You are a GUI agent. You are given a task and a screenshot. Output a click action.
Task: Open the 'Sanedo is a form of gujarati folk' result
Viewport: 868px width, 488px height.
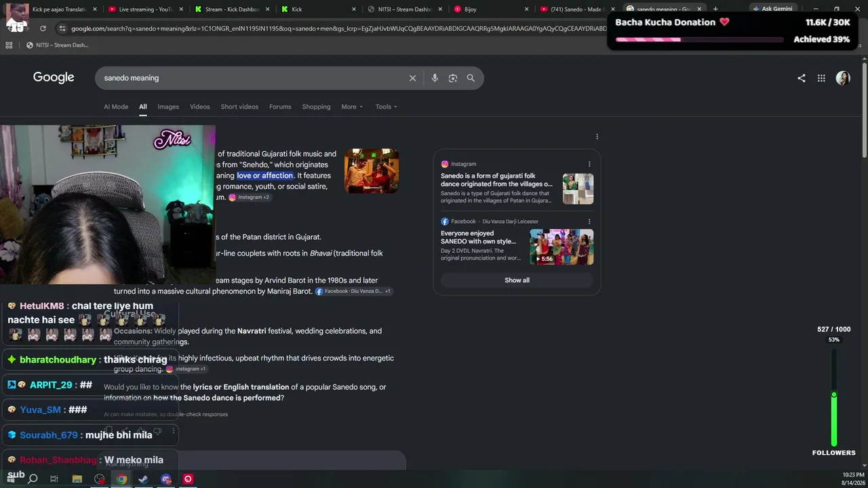[496, 180]
